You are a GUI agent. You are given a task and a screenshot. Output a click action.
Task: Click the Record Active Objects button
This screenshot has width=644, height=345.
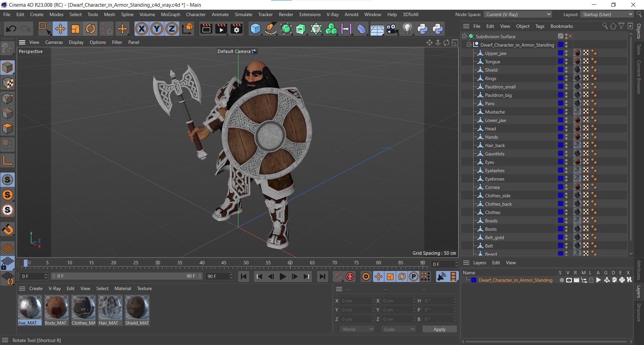pos(338,276)
